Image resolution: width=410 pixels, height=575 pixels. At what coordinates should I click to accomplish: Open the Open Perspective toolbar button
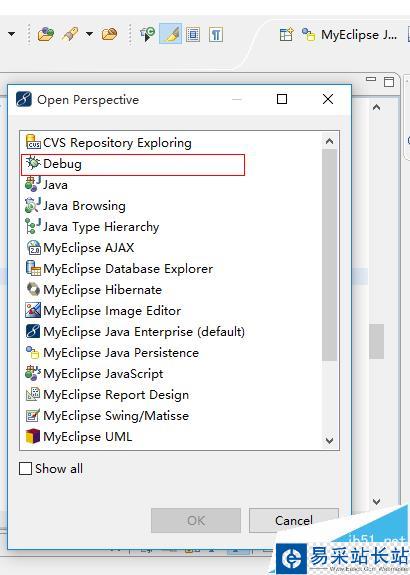[286, 35]
